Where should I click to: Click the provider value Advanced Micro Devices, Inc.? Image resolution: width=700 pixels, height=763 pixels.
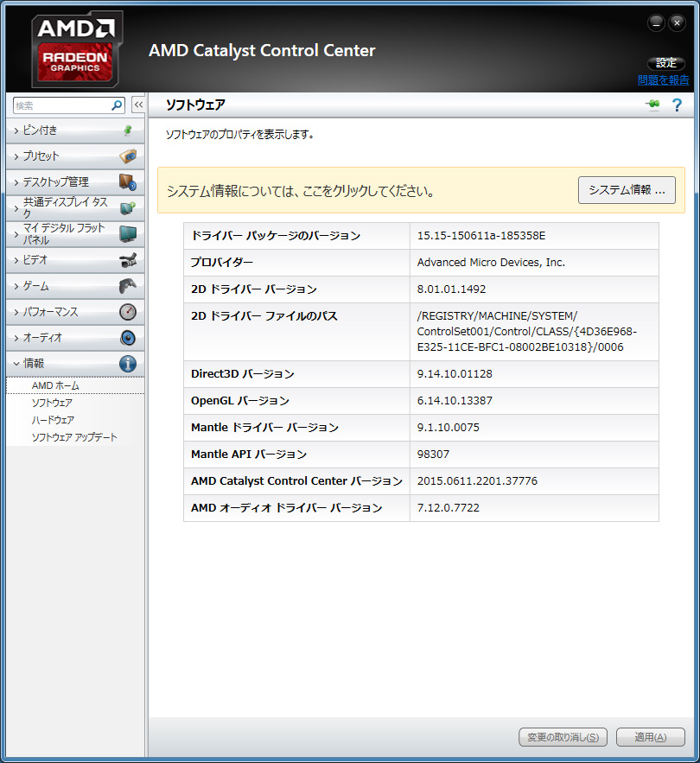491,263
